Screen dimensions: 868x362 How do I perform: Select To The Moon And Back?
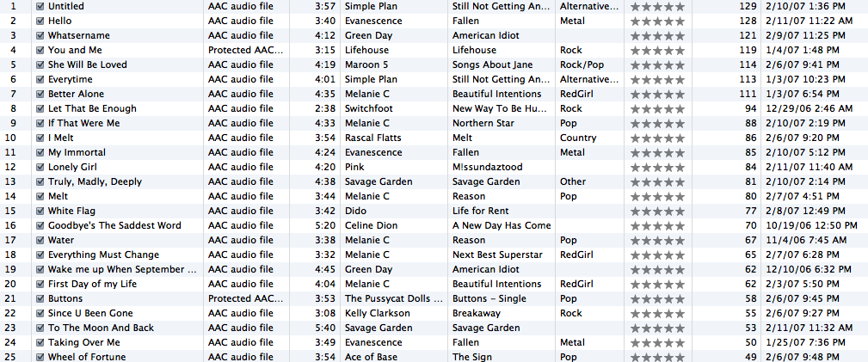tap(101, 328)
